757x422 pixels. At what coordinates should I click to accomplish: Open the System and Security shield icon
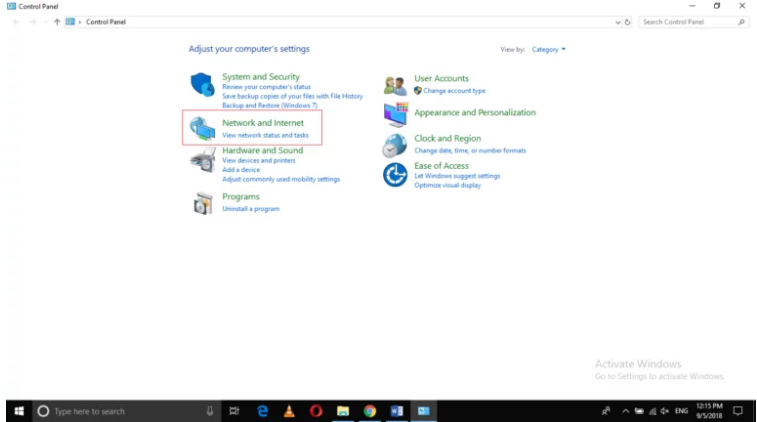pos(203,84)
